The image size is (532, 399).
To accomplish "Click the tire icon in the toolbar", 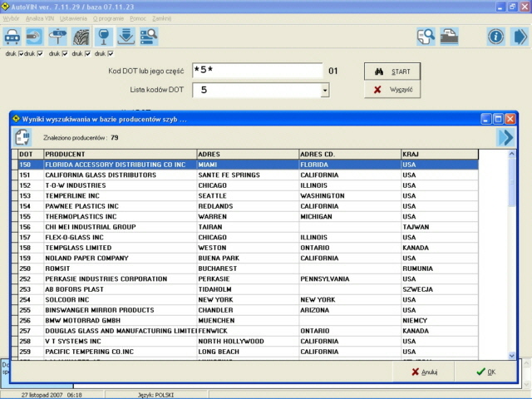I will [x=81, y=37].
